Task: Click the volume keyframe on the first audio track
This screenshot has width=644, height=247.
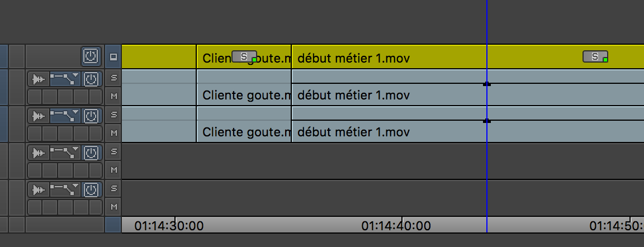Action: pyautogui.click(x=487, y=84)
